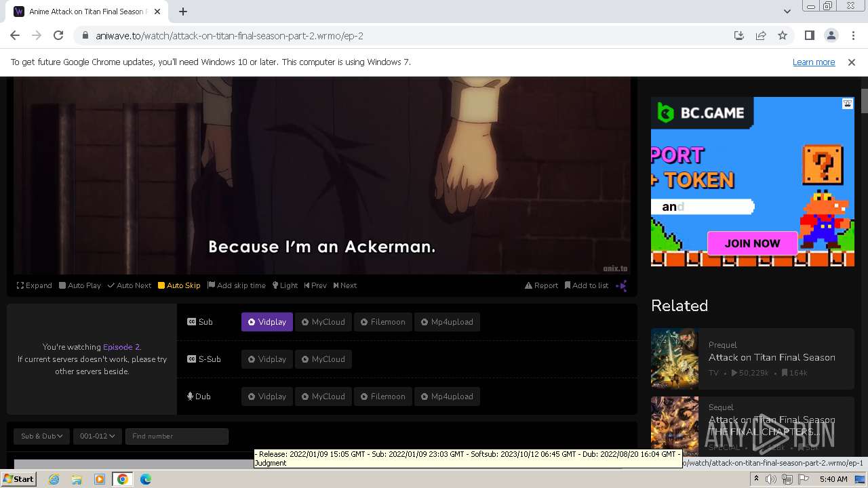The height and width of the screenshot is (488, 868).
Task: Open the Prequel Attack on Titan Final Season
Action: click(x=772, y=357)
